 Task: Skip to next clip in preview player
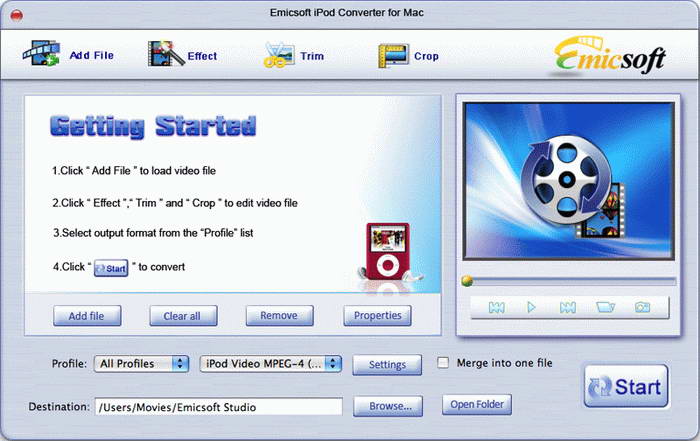pos(567,308)
